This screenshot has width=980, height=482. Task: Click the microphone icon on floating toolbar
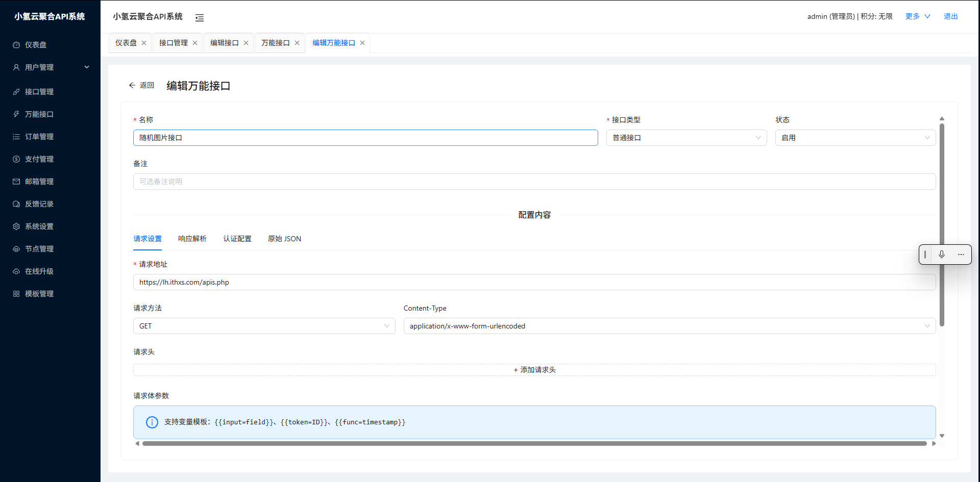coord(942,255)
